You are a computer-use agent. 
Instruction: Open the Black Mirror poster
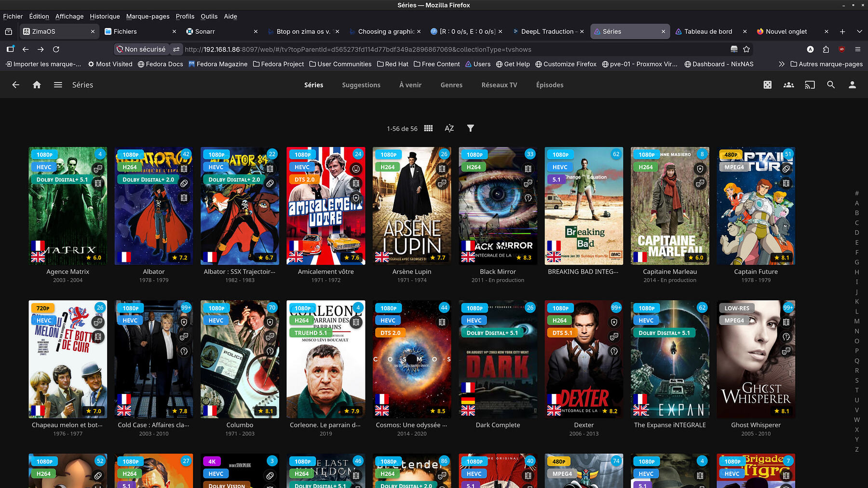tap(498, 206)
